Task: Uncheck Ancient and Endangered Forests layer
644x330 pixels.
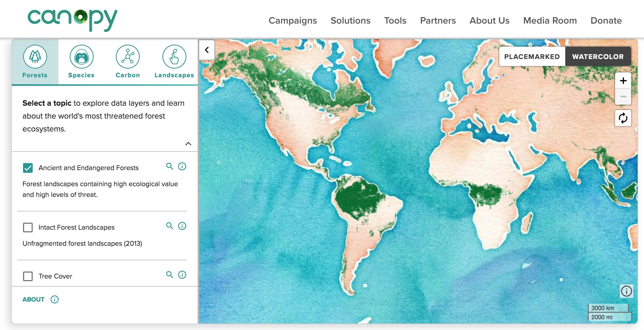Action: (x=28, y=168)
